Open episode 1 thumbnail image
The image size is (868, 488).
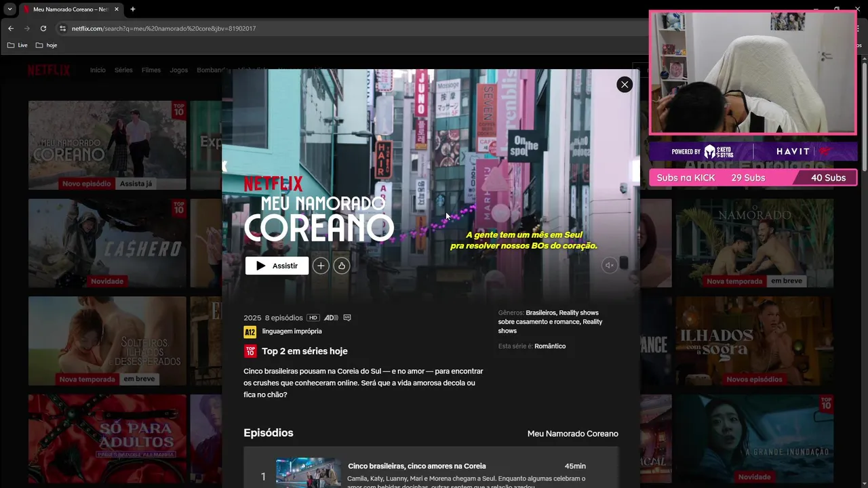[309, 473]
